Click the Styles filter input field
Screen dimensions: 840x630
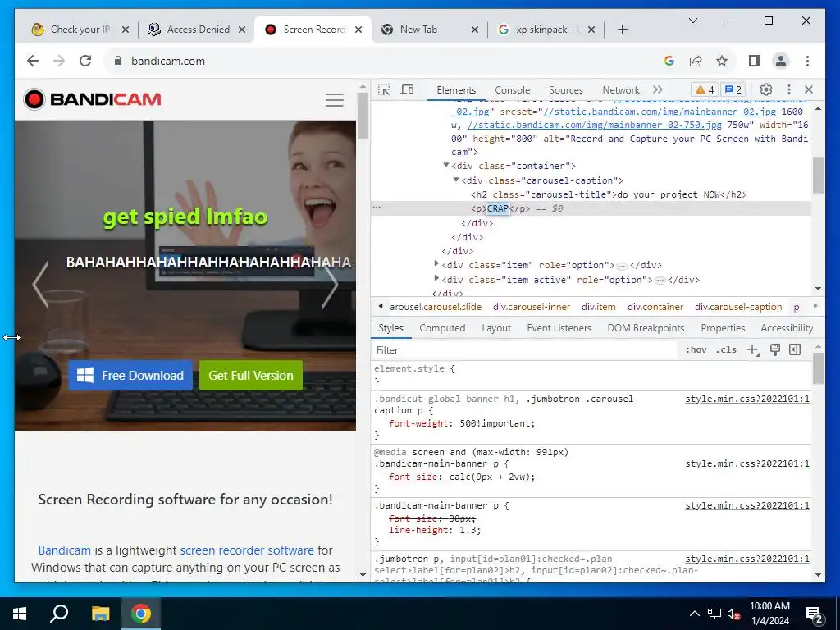(x=525, y=349)
